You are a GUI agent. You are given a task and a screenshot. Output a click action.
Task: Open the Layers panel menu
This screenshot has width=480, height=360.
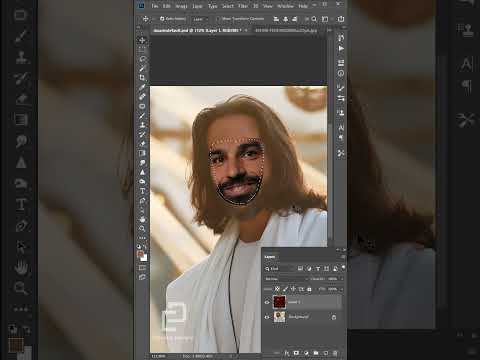343,257
